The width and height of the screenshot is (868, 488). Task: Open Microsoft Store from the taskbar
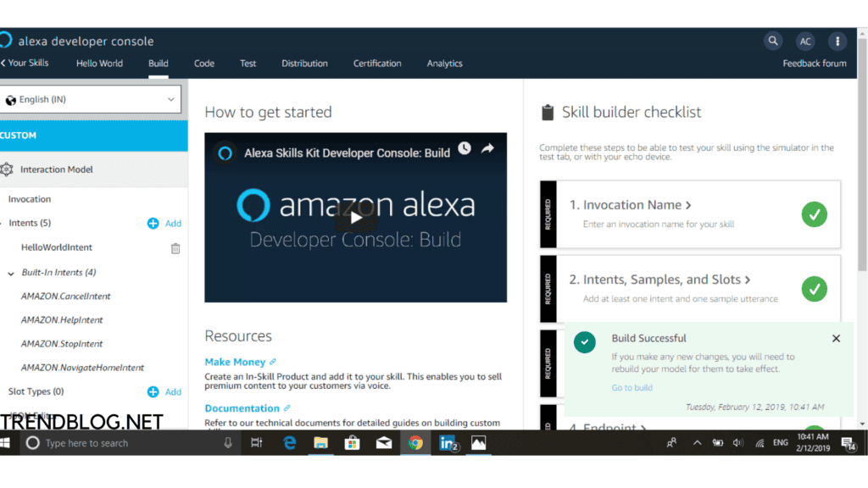click(352, 442)
